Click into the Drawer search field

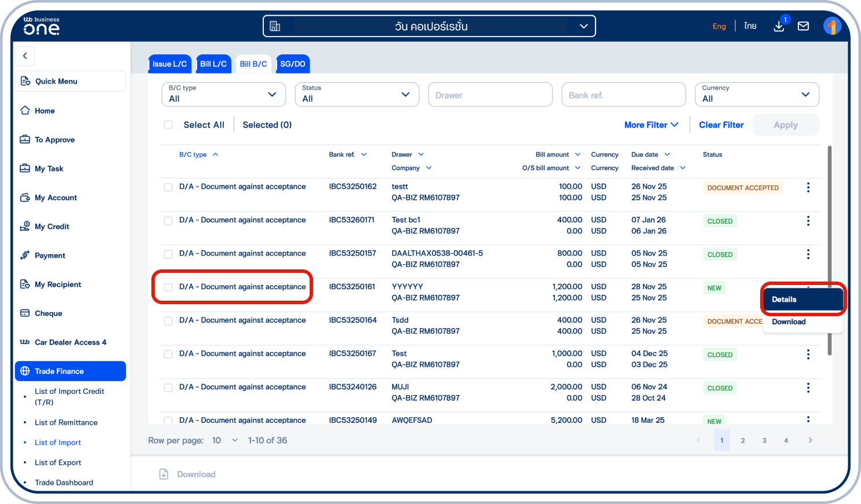pos(490,95)
